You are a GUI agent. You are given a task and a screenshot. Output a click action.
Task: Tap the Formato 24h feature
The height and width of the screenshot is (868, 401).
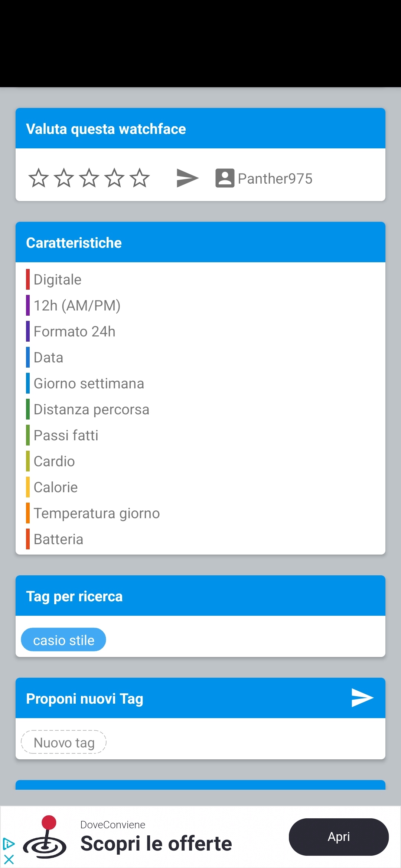[74, 332]
